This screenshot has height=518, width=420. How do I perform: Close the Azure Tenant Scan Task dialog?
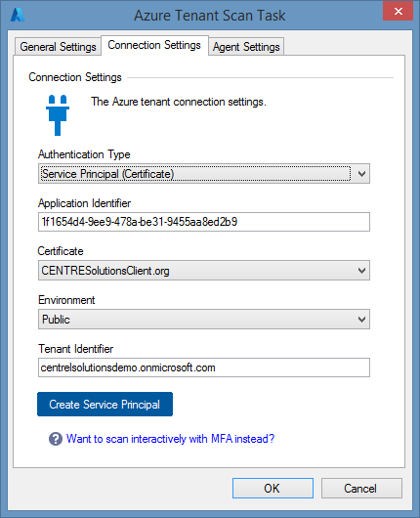point(398,11)
